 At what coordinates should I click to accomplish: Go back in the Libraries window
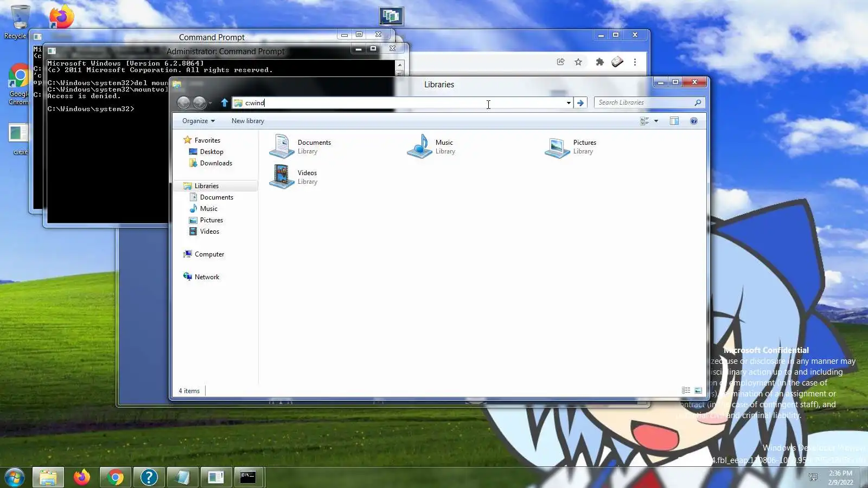[183, 102]
